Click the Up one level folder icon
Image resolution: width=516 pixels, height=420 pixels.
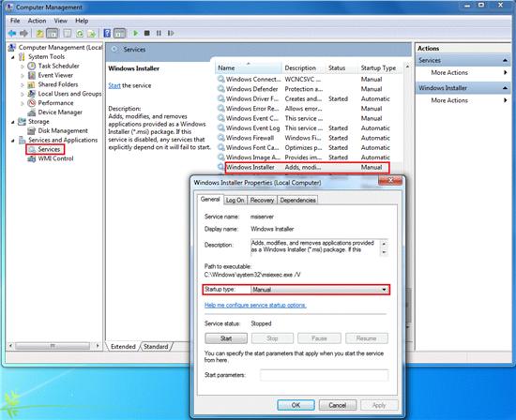[39, 33]
